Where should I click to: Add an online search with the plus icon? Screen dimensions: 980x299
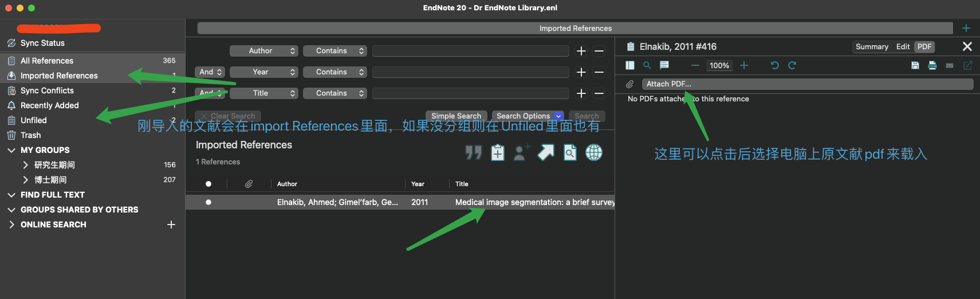point(171,225)
